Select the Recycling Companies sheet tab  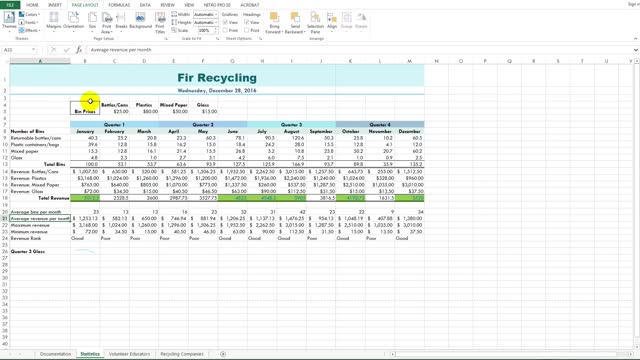coord(182,354)
